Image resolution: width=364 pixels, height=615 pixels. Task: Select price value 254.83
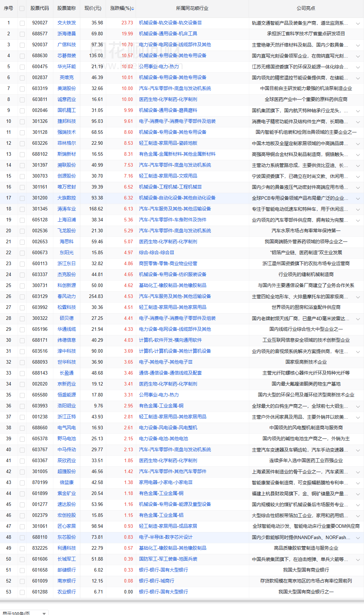click(x=96, y=296)
